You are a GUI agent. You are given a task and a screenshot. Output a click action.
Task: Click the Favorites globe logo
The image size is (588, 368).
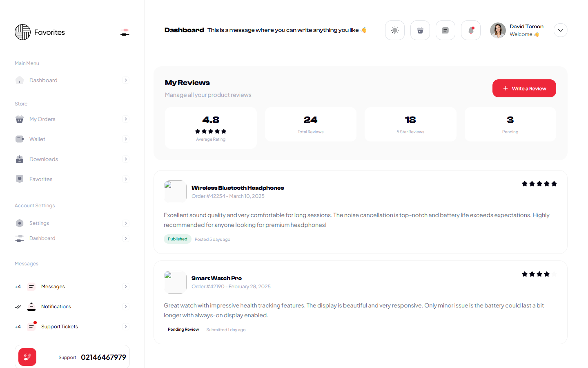[23, 32]
